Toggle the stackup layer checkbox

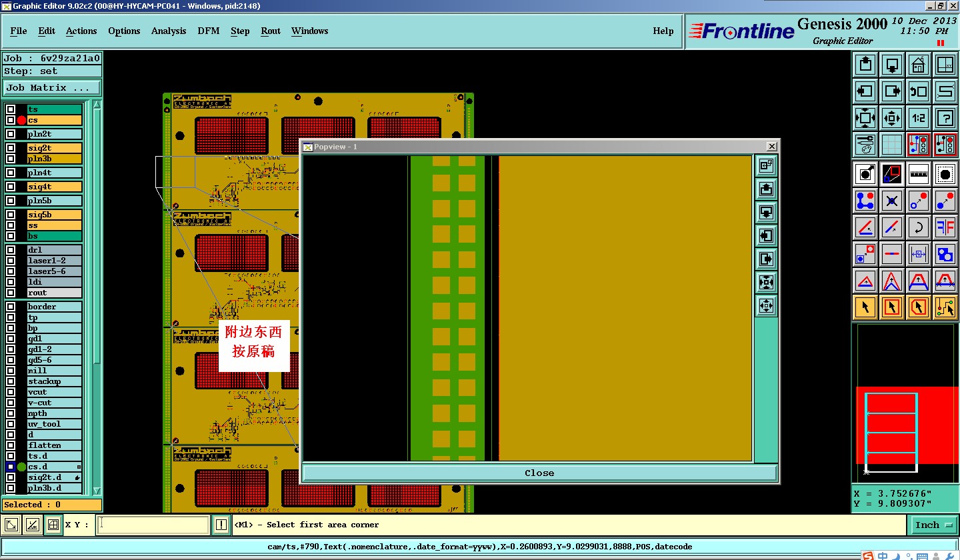[x=11, y=381]
